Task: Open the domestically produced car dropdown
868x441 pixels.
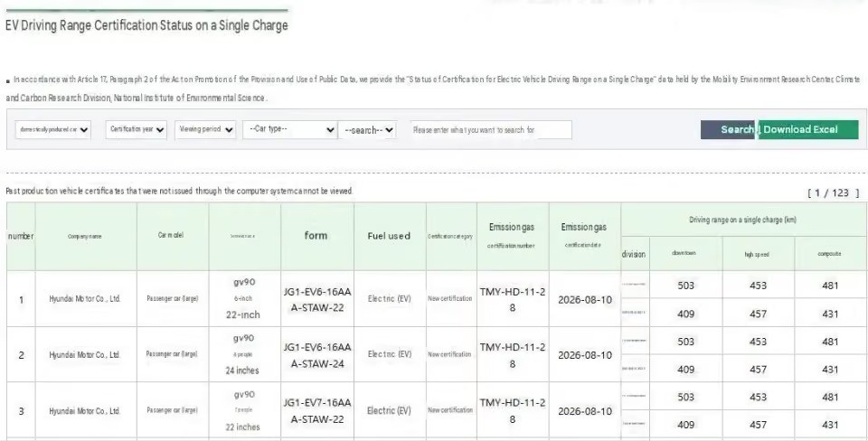Action: tap(53, 129)
